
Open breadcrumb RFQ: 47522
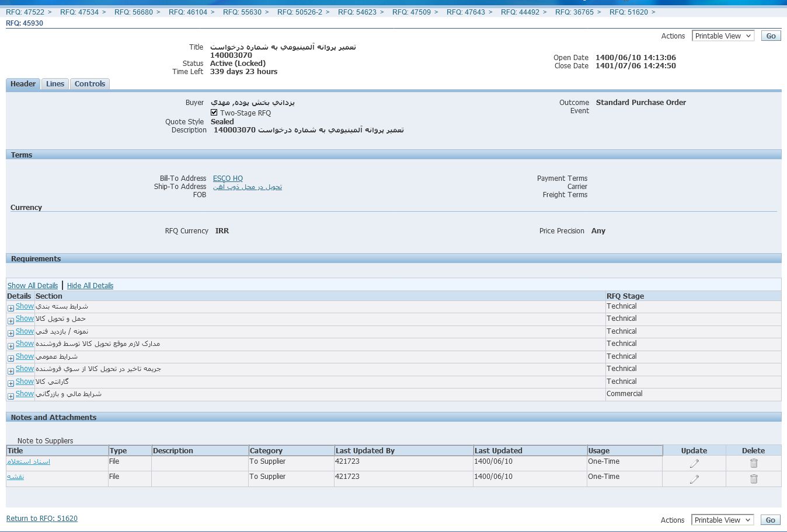click(25, 12)
